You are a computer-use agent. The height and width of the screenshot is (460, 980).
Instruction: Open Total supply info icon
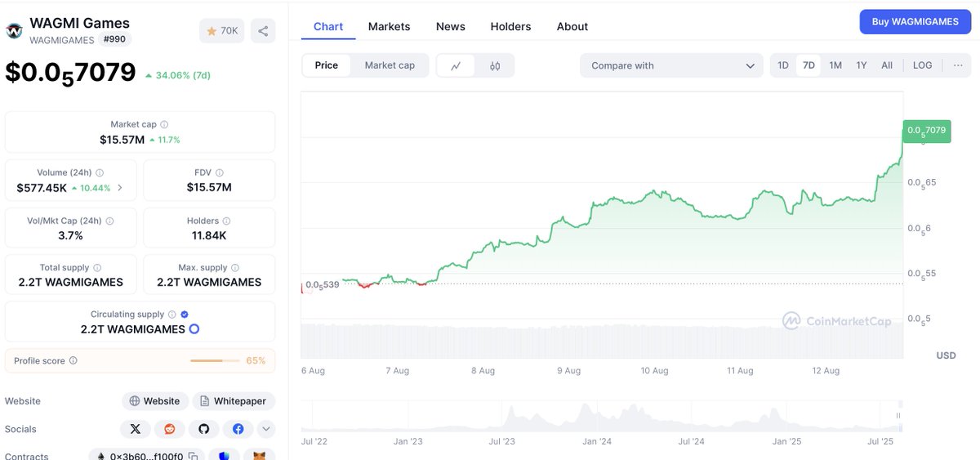click(x=97, y=268)
